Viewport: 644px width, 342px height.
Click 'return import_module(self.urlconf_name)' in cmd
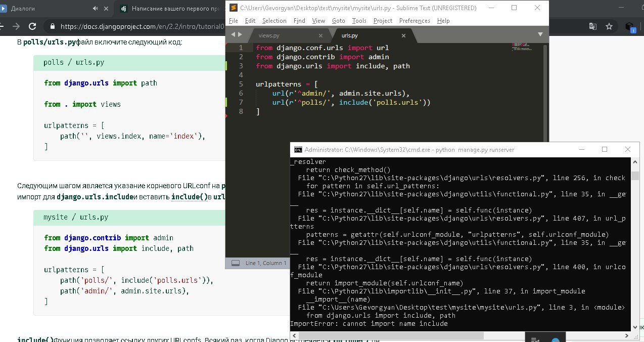pyautogui.click(x=385, y=283)
